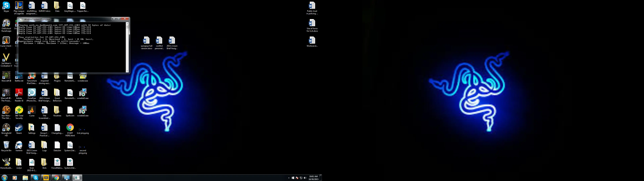Select vcredist2.exe on desktop
The height and width of the screenshot is (181, 644).
(83, 94)
